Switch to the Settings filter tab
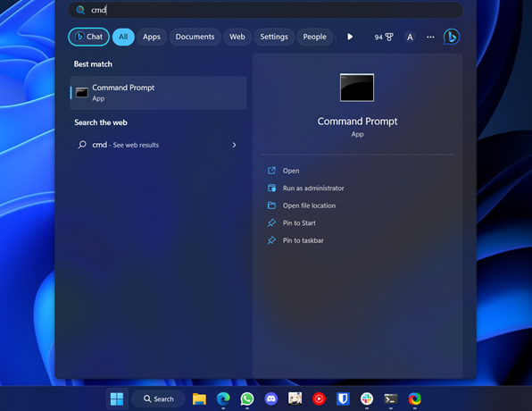 (274, 37)
